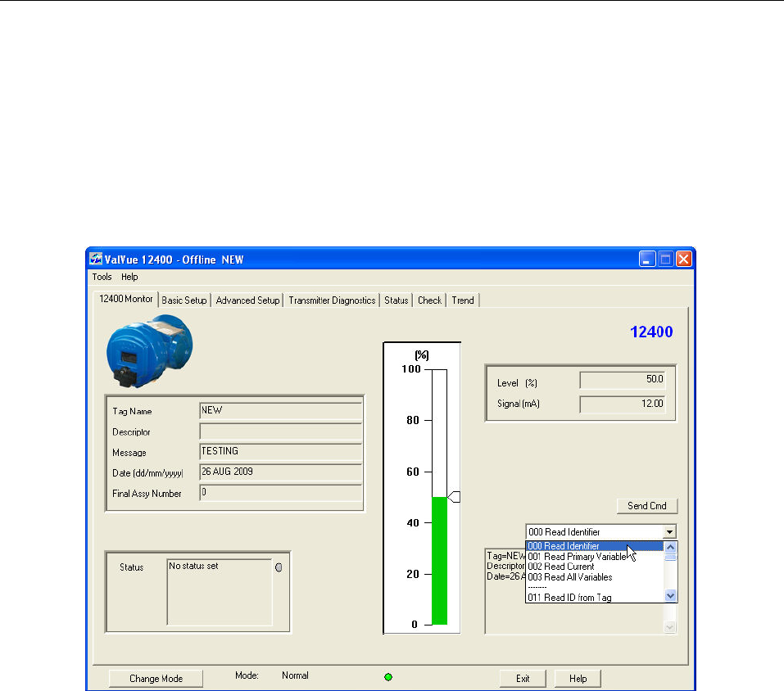
Task: Open the Advanced Setup tab
Action: click(247, 300)
